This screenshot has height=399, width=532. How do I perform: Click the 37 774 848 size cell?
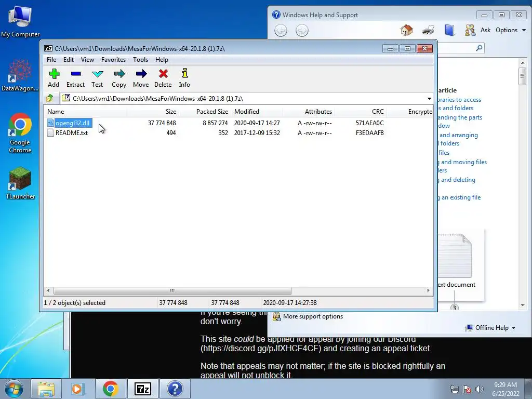(x=162, y=123)
